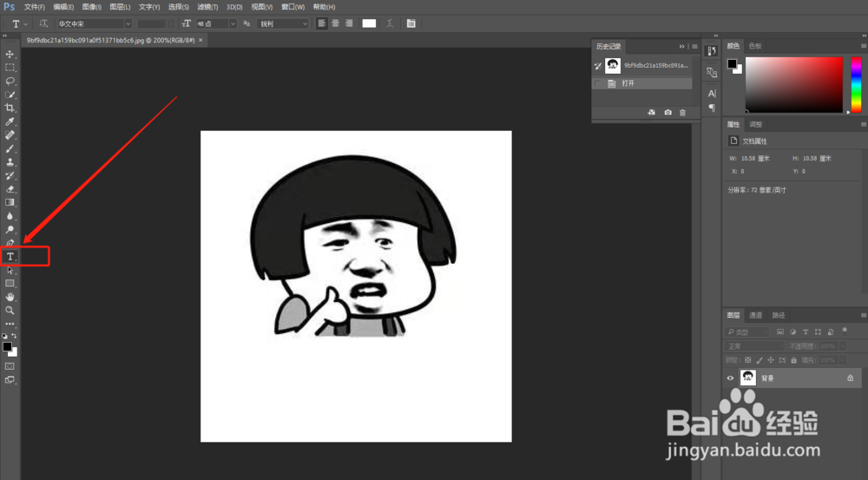Open the font size dropdown arrow

(233, 23)
